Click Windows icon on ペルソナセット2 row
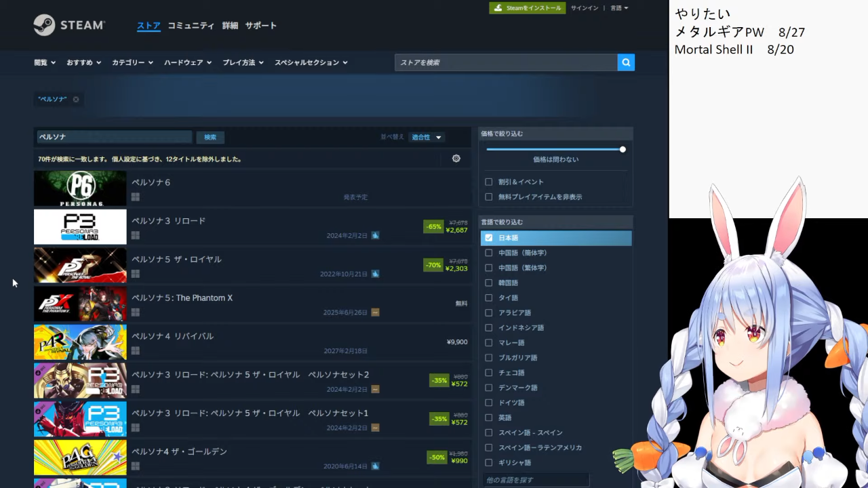Viewport: 868px width, 488px height. (136, 389)
